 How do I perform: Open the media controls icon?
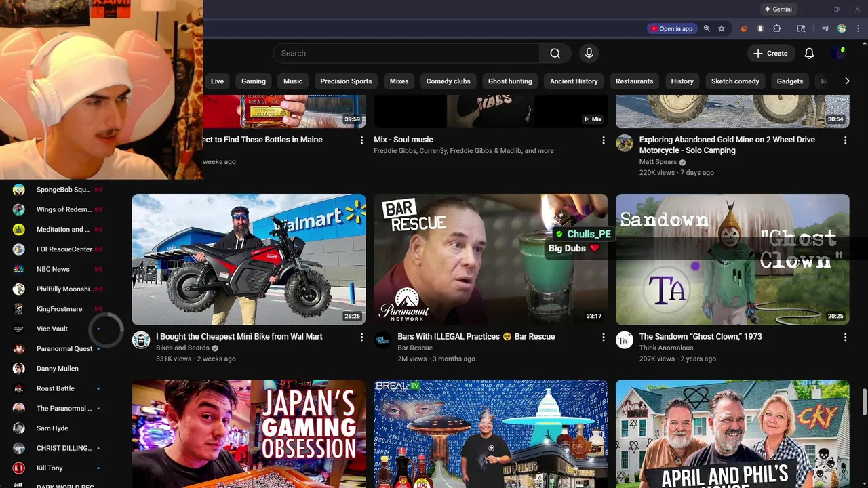click(x=825, y=28)
